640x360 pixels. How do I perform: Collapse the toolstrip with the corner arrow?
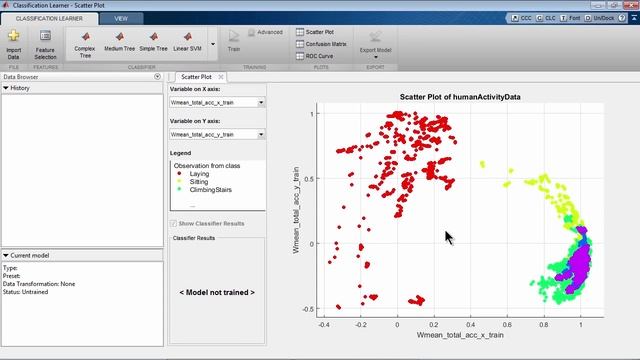(x=634, y=18)
